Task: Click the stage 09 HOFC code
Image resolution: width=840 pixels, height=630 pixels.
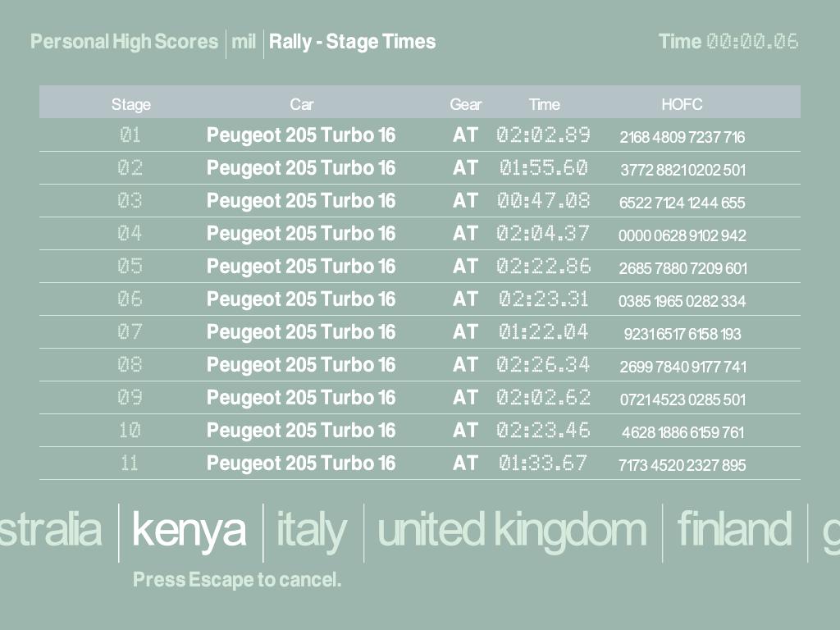Action: tap(682, 399)
